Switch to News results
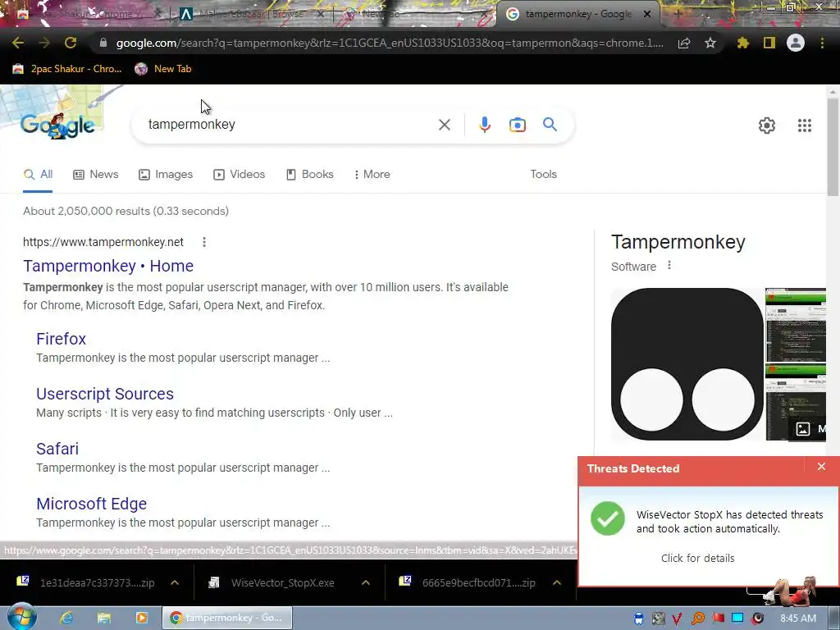This screenshot has height=630, width=840. pyautogui.click(x=95, y=174)
